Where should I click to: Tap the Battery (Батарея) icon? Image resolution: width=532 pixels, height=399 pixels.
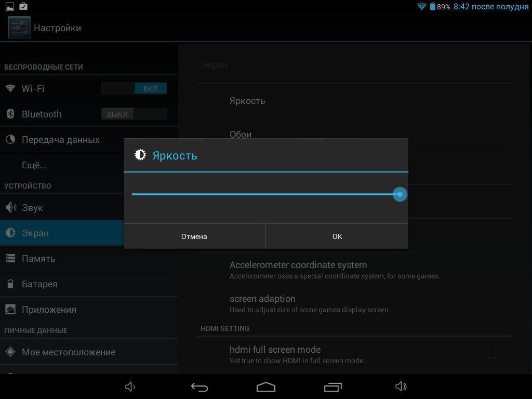10,284
